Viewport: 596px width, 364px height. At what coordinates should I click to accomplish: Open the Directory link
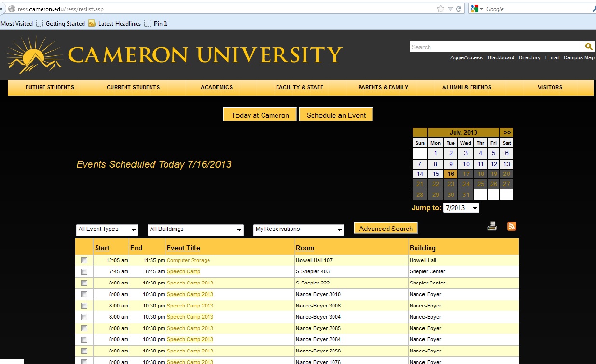(x=529, y=58)
